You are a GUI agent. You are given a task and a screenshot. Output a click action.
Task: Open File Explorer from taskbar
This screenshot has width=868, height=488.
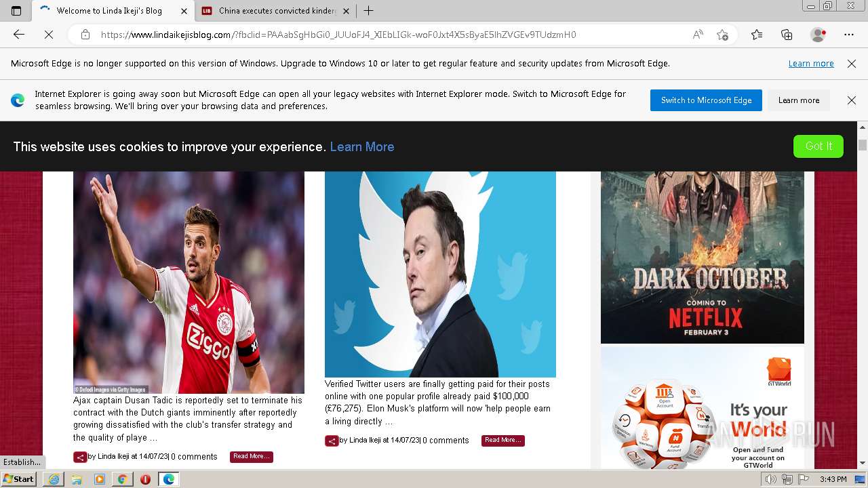coord(77,479)
